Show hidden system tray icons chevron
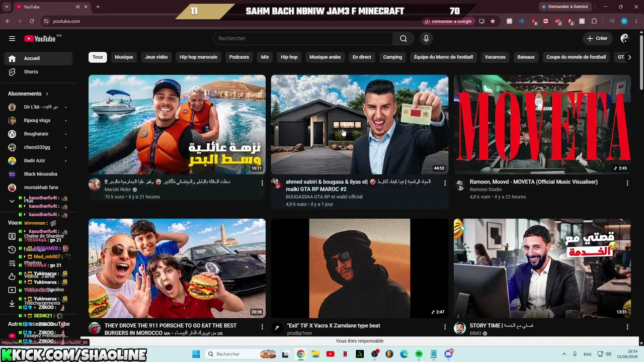This screenshot has height=362, width=644. coord(565,354)
